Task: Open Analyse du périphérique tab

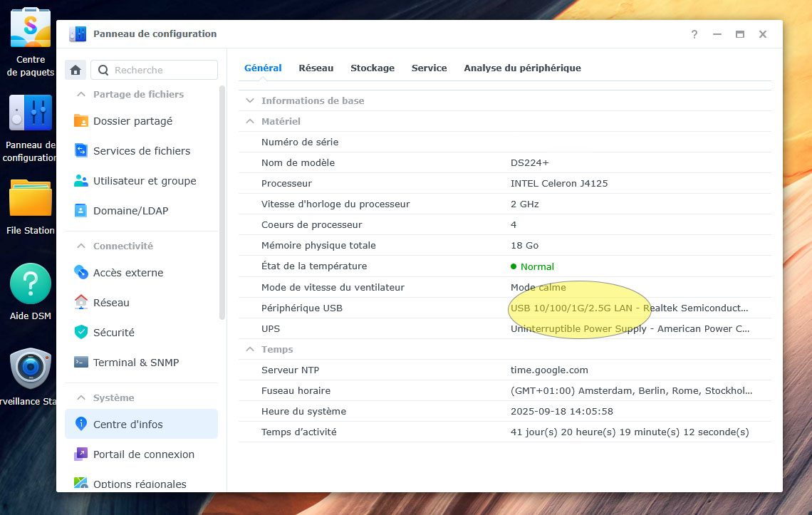Action: 522,68
